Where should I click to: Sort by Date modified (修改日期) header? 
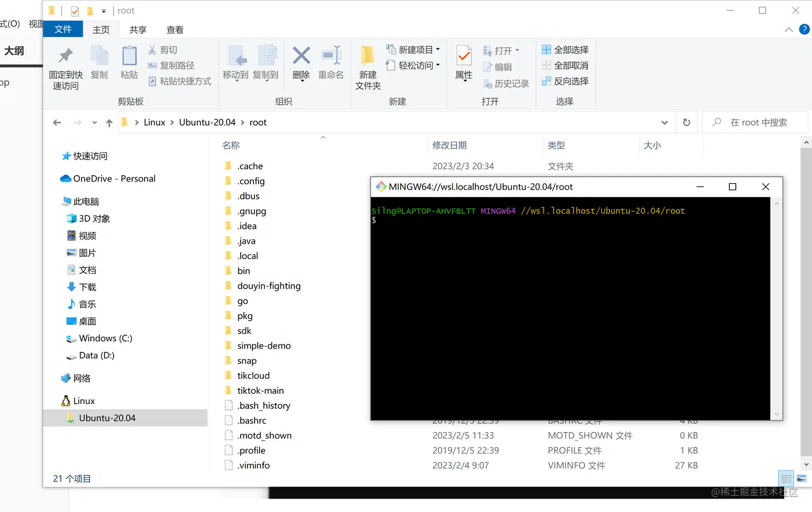(450, 145)
